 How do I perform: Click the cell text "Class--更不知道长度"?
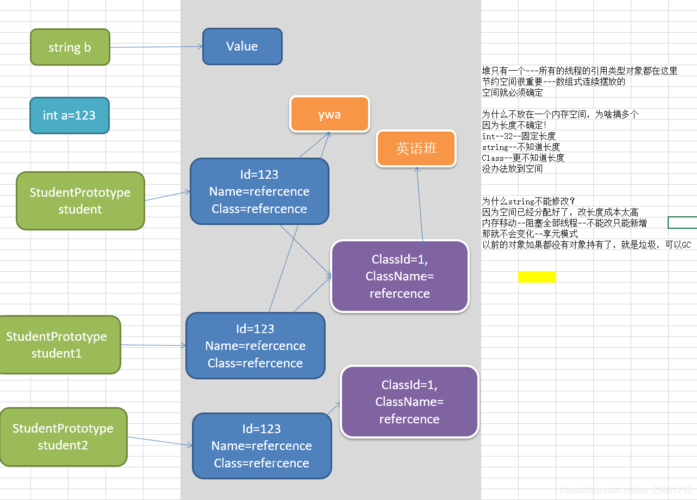523,158
